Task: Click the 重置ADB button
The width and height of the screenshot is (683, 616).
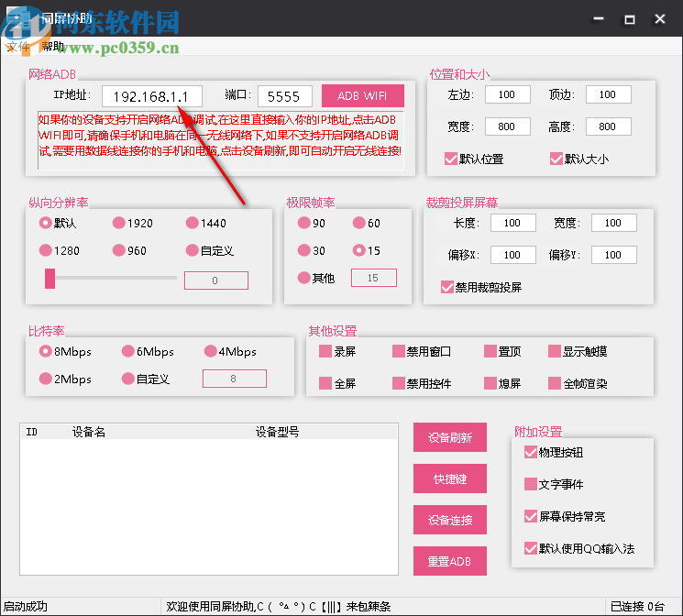Action: pos(449,561)
